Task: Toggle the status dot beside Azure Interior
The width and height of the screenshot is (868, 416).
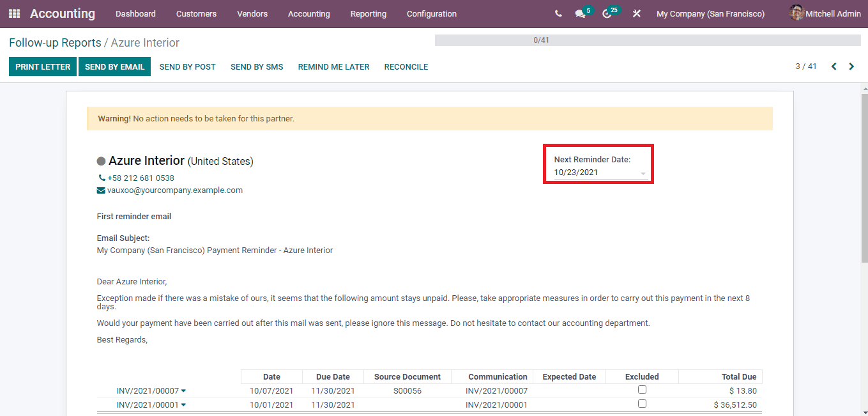Action: [102, 160]
